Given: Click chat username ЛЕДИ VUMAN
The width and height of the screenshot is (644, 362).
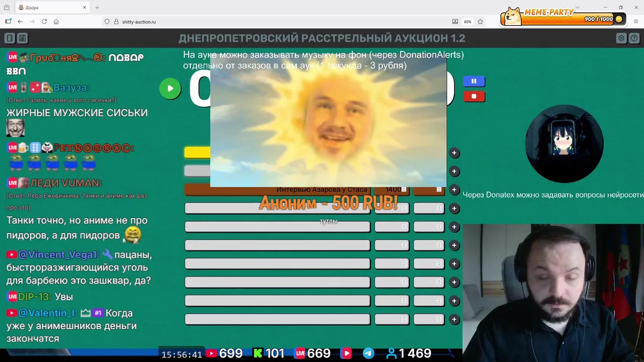Looking at the screenshot, I should coord(66,183).
